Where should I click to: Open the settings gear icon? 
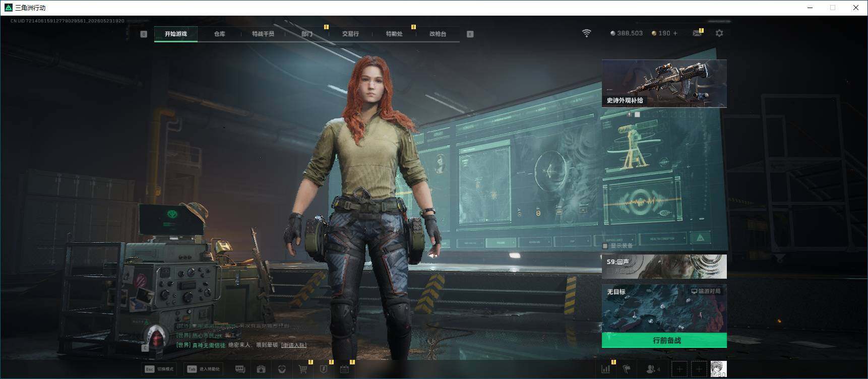[719, 33]
